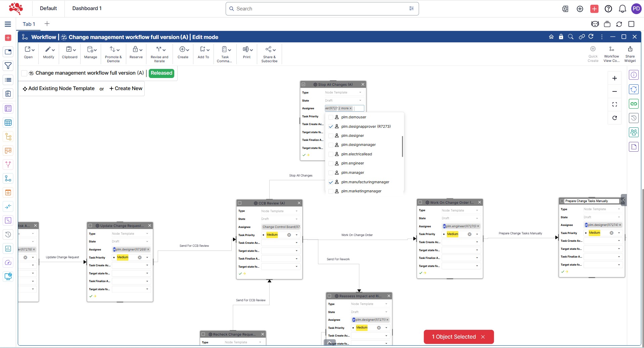Expand State dropdown in Work On Change Order node
Screen dimensions: 644x348
click(477, 218)
